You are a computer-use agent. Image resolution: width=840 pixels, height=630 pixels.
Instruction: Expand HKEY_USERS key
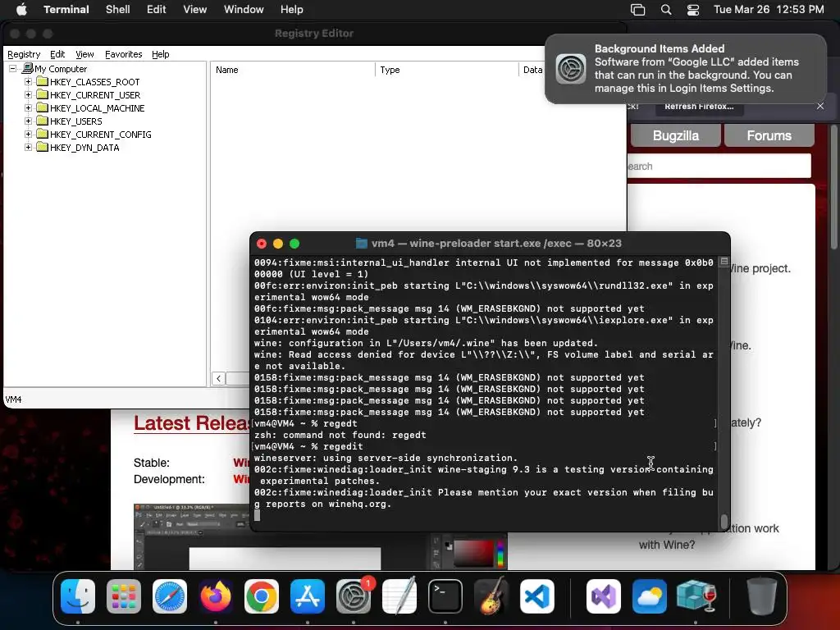(29, 121)
